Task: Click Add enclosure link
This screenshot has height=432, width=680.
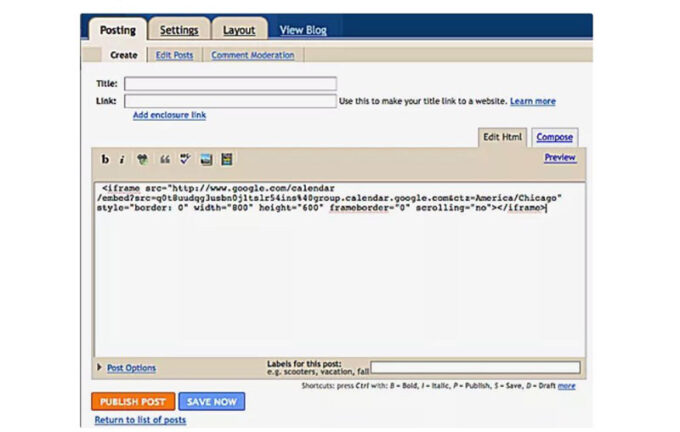Action: pos(170,115)
